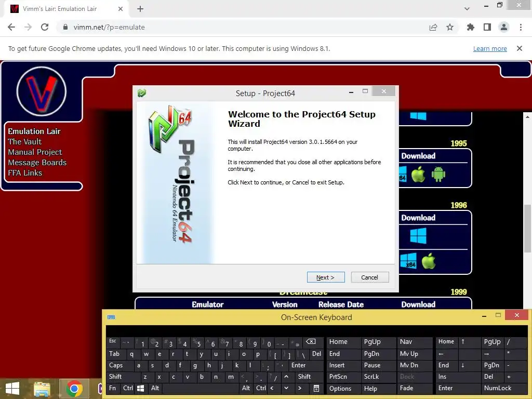Screen dimensions: 532x399
Task: Open Manual Project sidebar link
Action: (35, 152)
